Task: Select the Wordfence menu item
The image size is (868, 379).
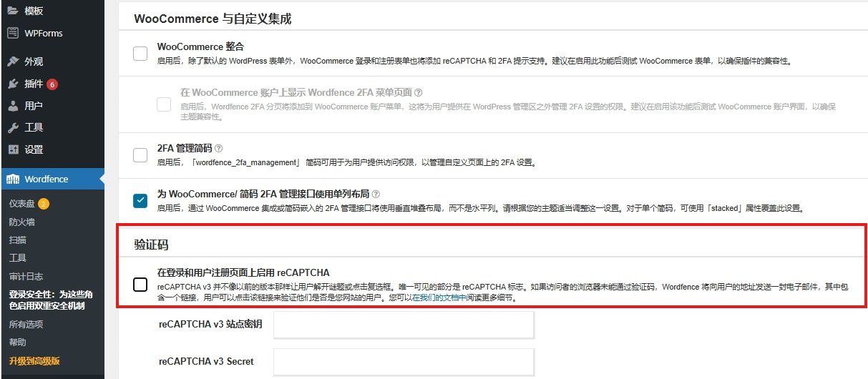Action: (x=52, y=179)
